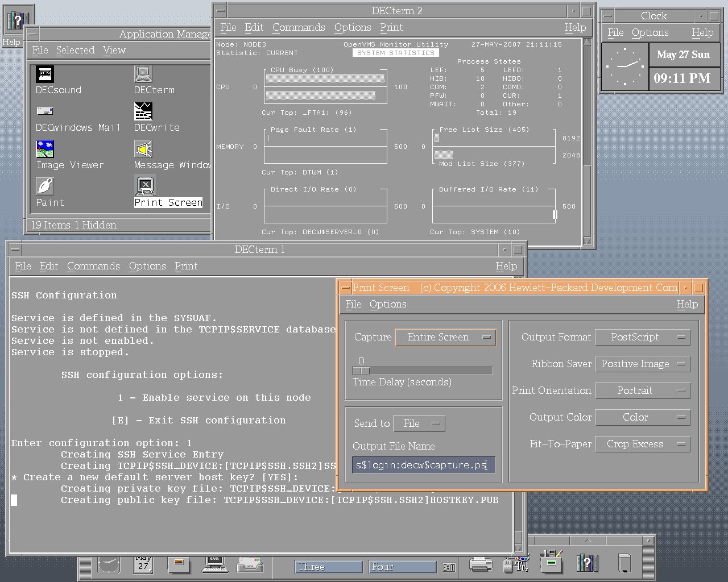Open Options menu in Print Screen window
The width and height of the screenshot is (728, 582).
coord(388,305)
